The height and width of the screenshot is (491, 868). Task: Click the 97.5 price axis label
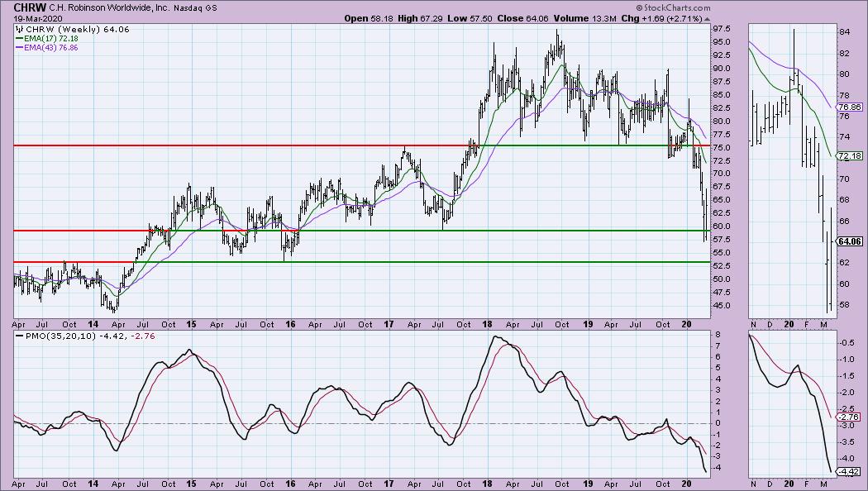[722, 29]
